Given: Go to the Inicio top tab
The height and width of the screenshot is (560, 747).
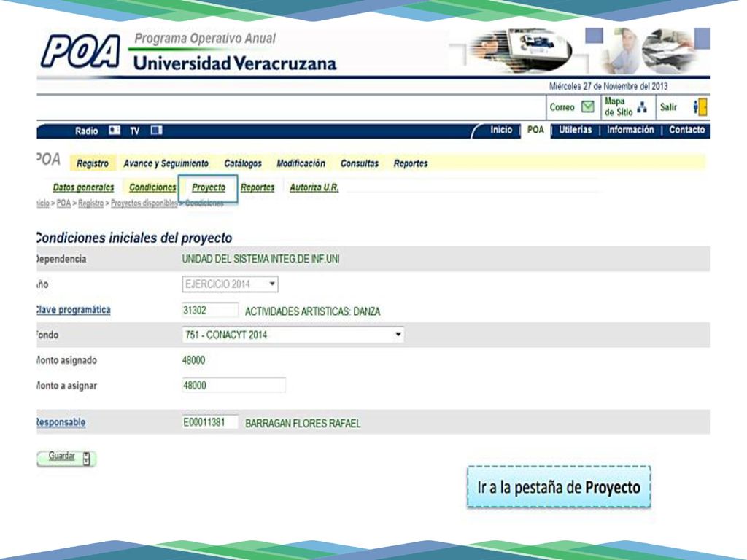Looking at the screenshot, I should coord(501,130).
